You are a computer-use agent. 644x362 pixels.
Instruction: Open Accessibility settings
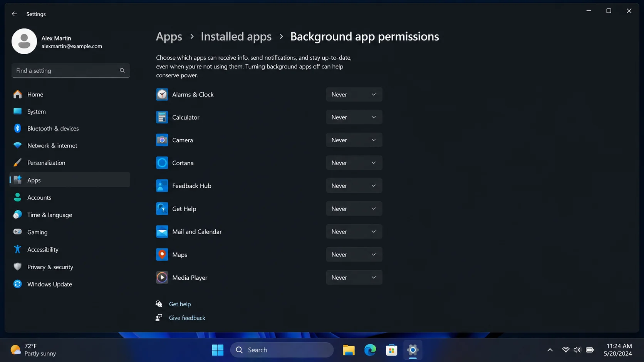click(x=70, y=249)
